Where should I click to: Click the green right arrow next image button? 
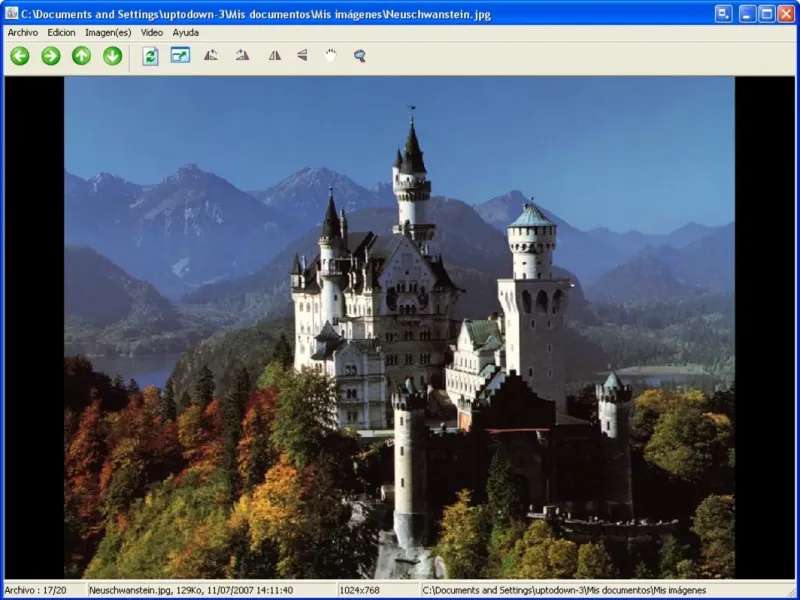point(51,56)
